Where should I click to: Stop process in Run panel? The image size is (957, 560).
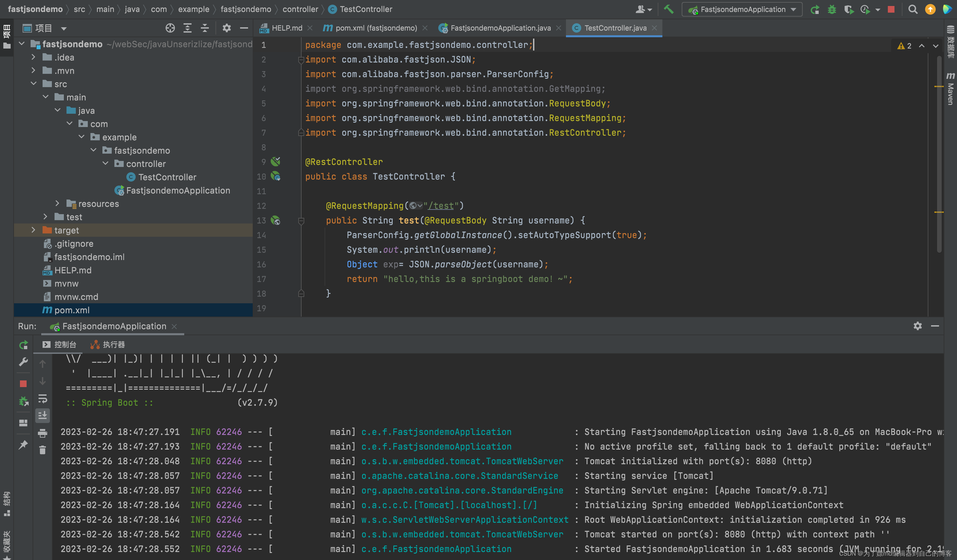pos(23,384)
